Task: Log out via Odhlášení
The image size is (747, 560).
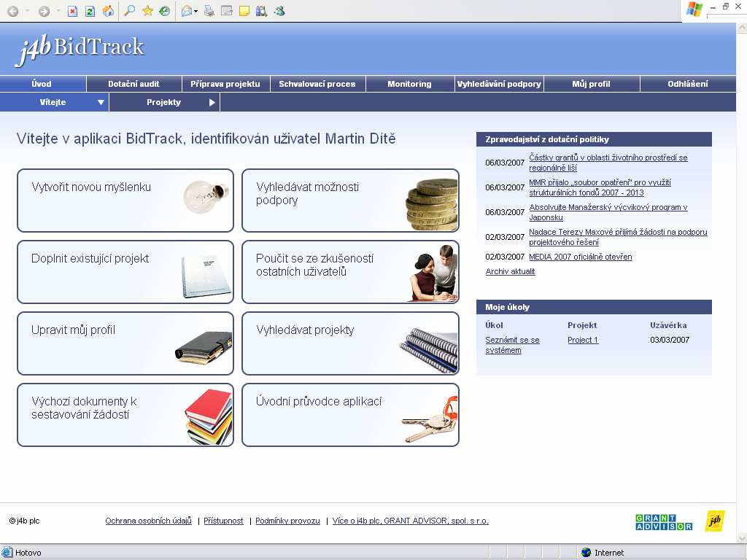Action: tap(688, 84)
